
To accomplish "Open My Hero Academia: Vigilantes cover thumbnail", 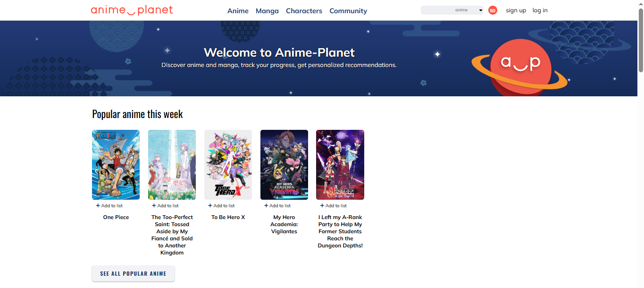I will (x=284, y=165).
